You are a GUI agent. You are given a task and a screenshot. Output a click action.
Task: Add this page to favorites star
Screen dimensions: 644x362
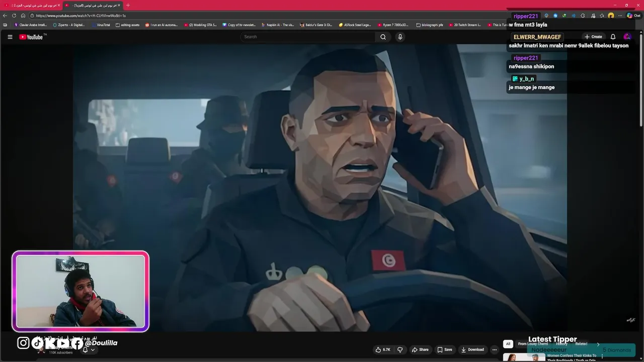602,16
